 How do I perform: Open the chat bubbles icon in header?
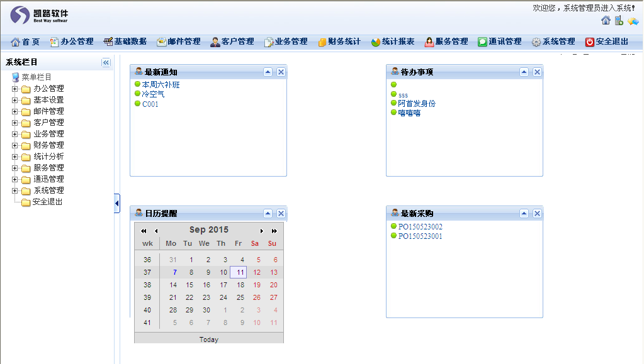[x=633, y=21]
